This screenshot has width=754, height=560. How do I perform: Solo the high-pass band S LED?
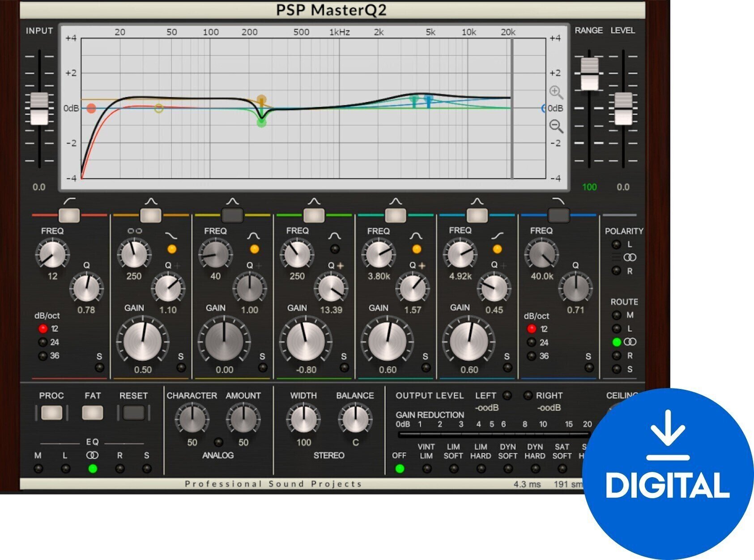click(99, 368)
